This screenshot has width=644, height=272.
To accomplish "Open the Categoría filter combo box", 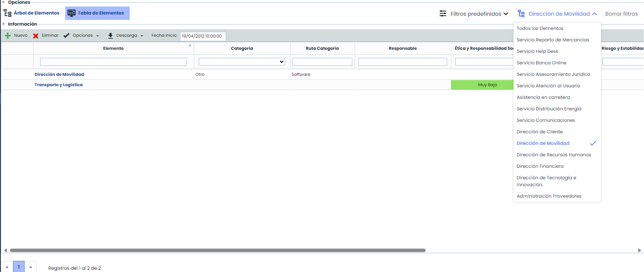I will point(242,62).
